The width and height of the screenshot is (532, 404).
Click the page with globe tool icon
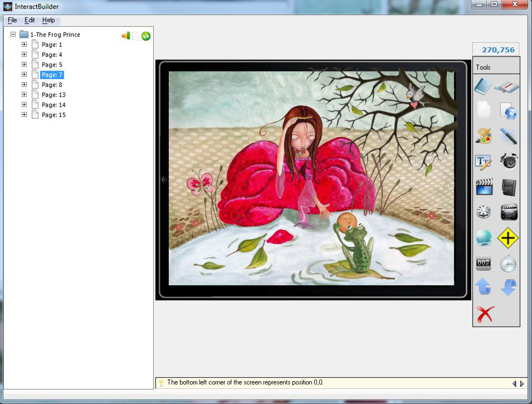(x=508, y=111)
